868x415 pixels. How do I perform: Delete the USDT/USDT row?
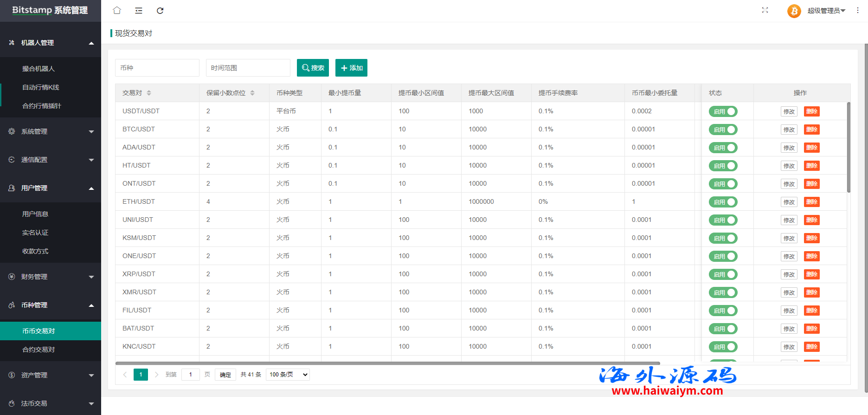point(811,111)
